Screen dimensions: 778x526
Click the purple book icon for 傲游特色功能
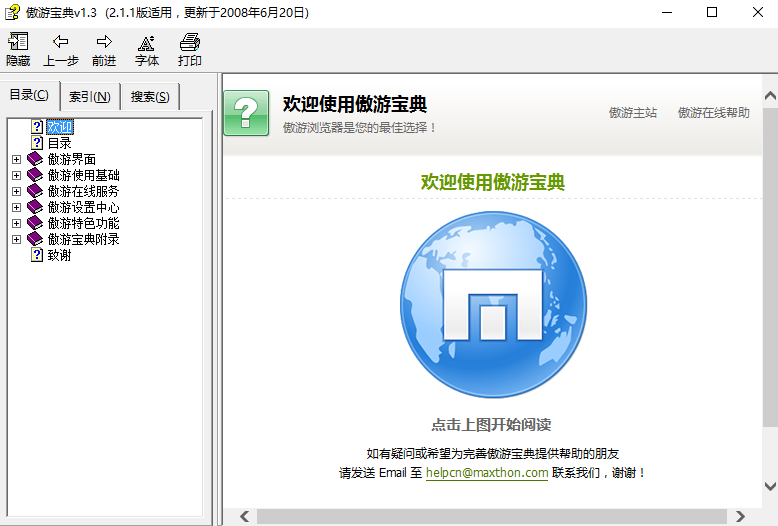coord(35,223)
